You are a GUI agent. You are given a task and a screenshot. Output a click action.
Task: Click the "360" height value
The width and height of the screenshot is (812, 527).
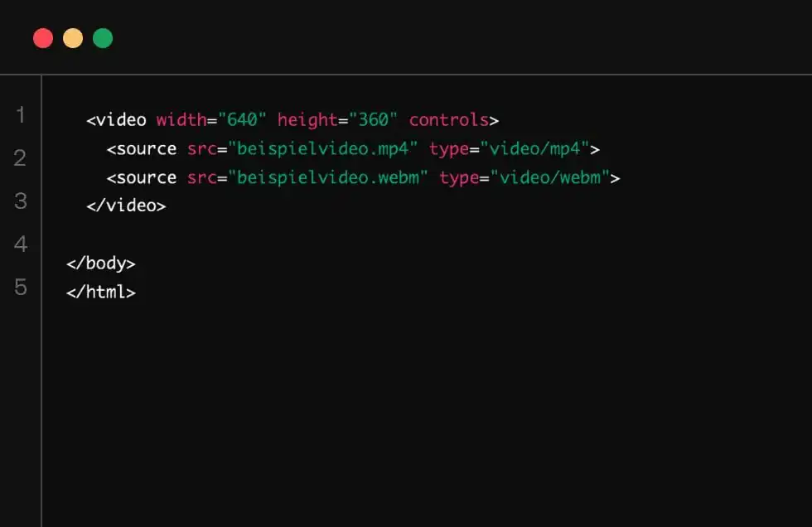click(x=374, y=119)
